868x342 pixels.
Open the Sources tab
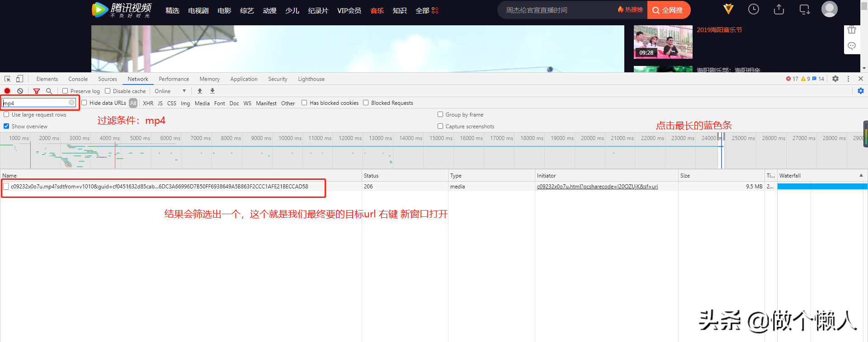[x=108, y=79]
